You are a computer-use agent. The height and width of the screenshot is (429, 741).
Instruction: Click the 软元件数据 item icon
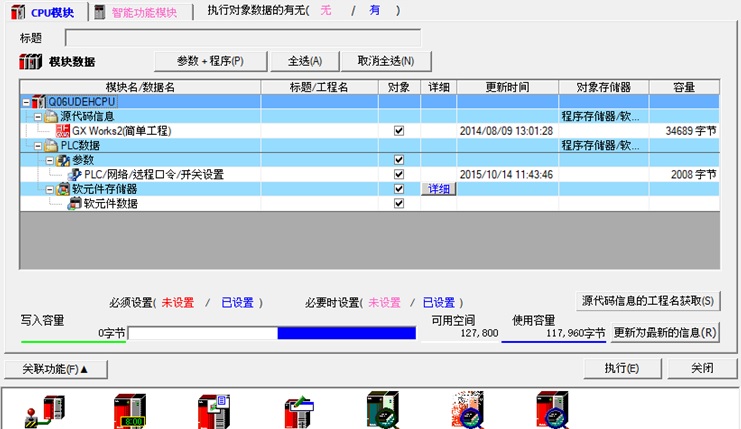pyautogui.click(x=75, y=204)
